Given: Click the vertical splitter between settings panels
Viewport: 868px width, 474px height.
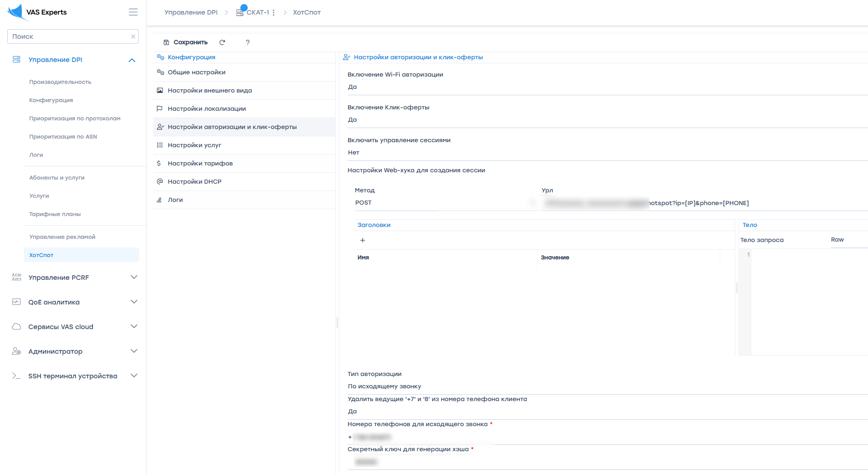Looking at the screenshot, I should point(337,322).
